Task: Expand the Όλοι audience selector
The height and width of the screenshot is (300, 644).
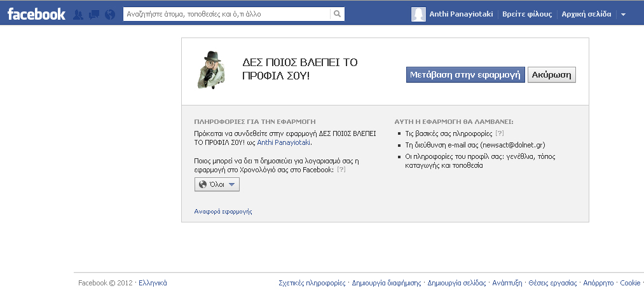Action: (217, 184)
